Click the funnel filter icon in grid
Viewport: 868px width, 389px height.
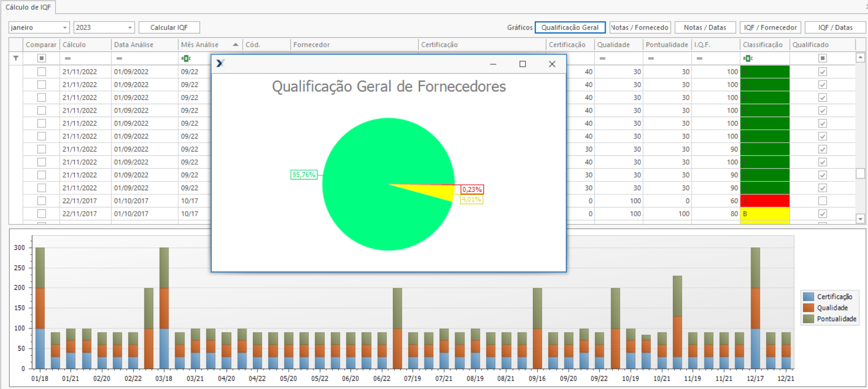(x=16, y=58)
